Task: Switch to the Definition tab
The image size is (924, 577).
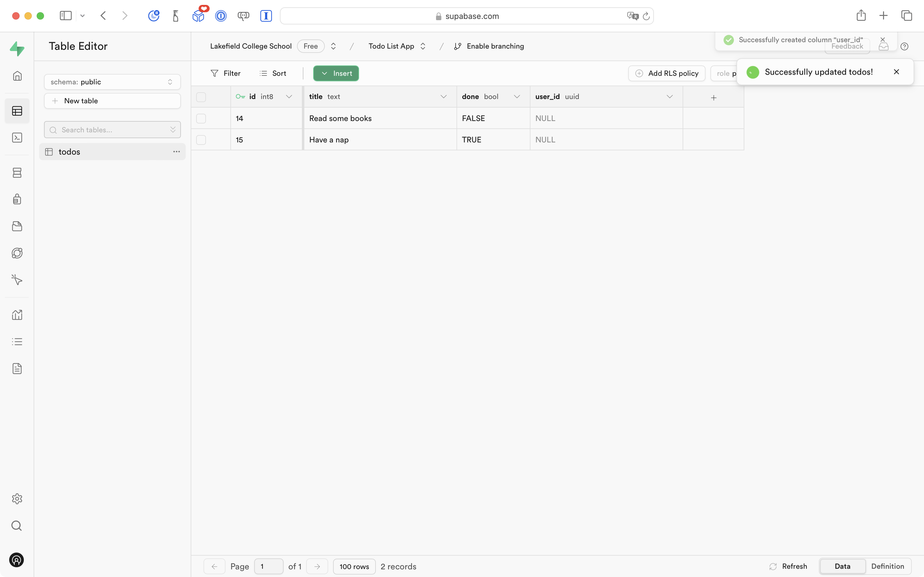Action: 887,566
